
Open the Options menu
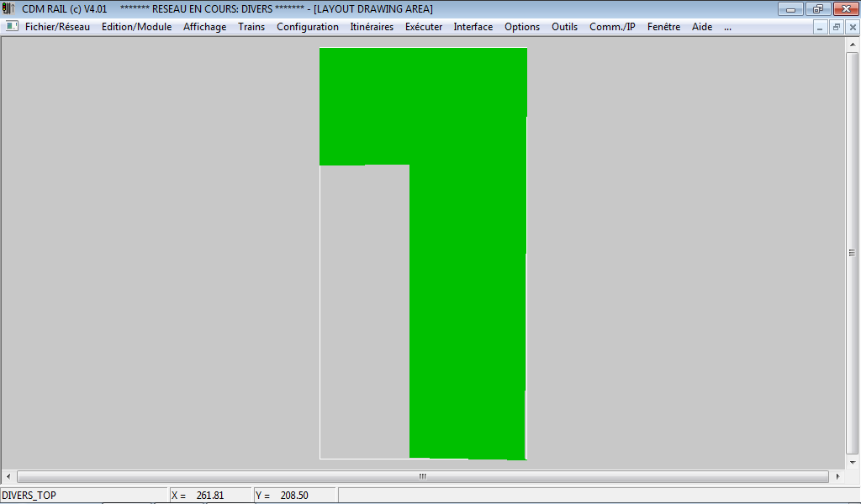click(x=521, y=27)
